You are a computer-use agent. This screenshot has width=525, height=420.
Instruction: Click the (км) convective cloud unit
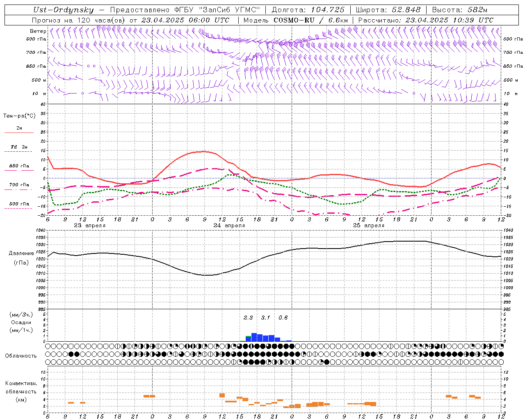[x=21, y=399]
